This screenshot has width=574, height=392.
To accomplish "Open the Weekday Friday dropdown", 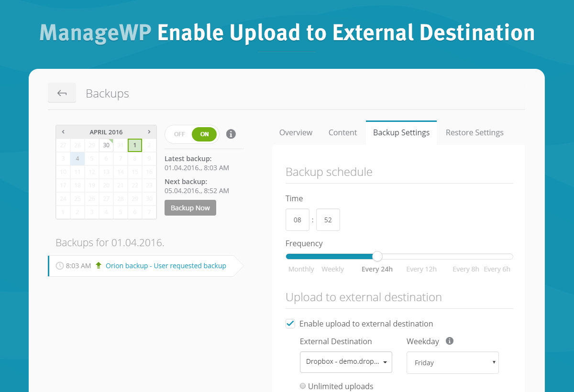I will pyautogui.click(x=453, y=362).
